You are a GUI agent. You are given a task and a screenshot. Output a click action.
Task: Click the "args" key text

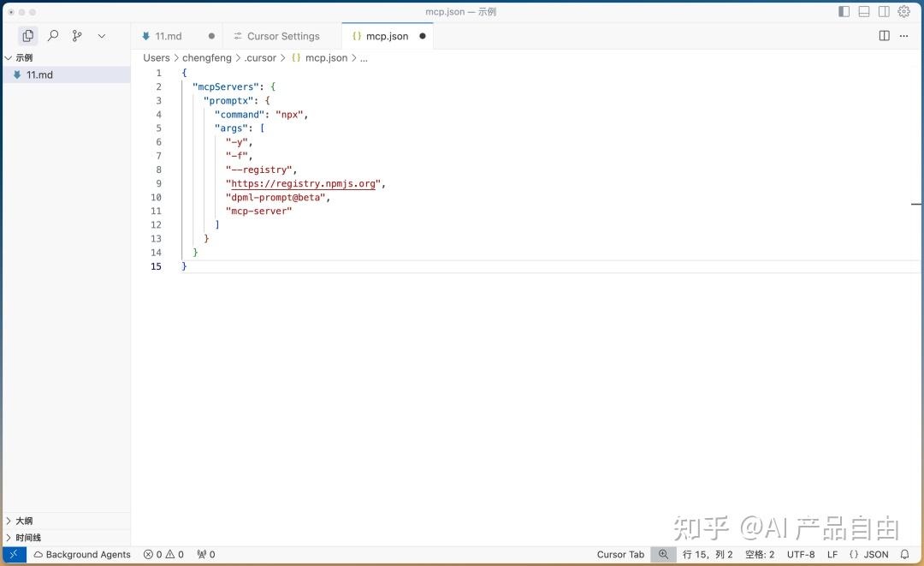[231, 128]
